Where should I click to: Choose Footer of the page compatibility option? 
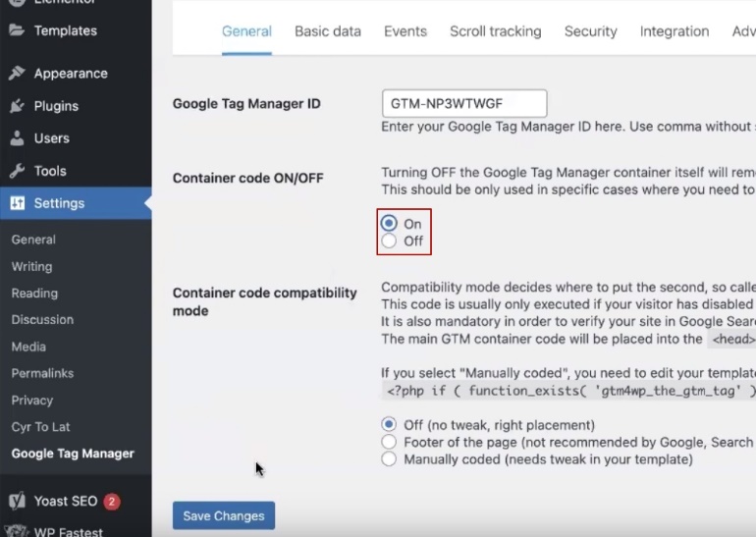(x=390, y=443)
